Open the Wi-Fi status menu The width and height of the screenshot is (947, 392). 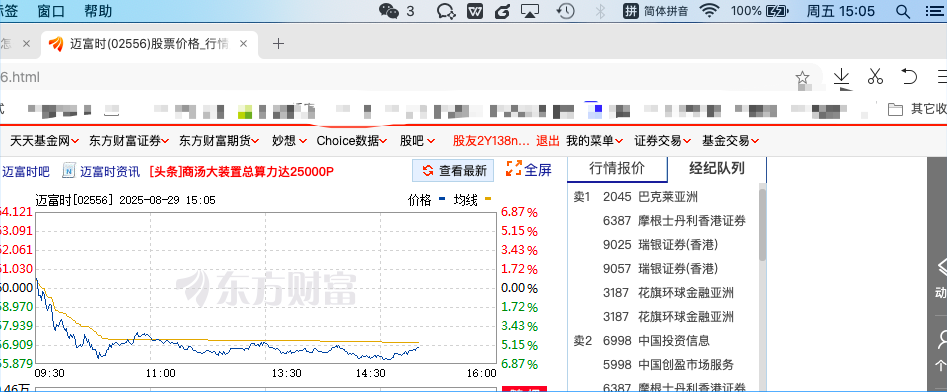[710, 10]
